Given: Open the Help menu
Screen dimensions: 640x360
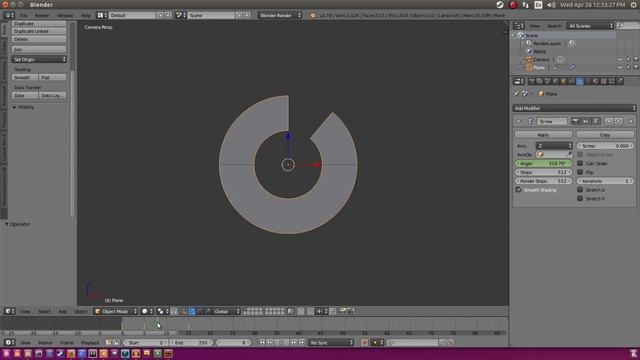Looking at the screenshot, I should click(86, 15).
